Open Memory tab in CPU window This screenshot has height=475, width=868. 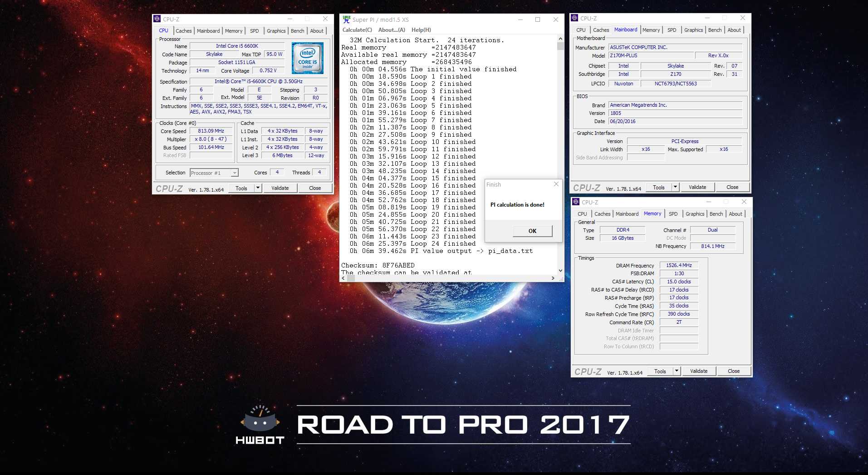[x=234, y=31]
